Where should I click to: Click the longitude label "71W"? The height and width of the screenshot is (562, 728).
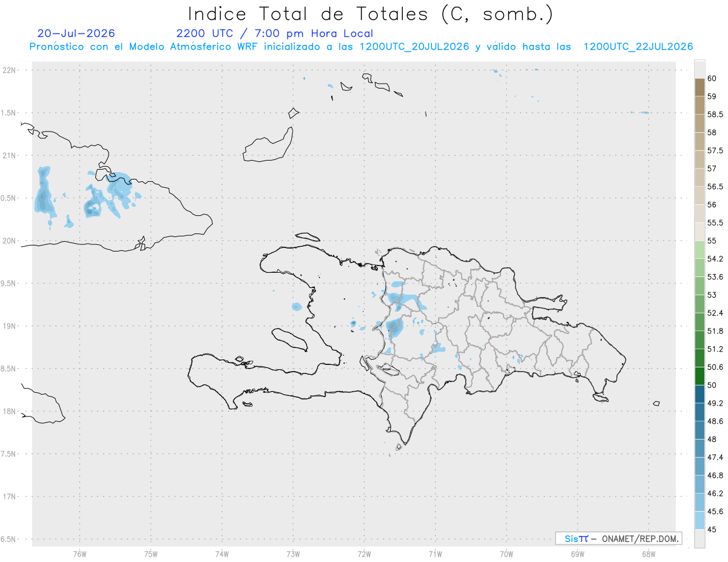point(435,554)
